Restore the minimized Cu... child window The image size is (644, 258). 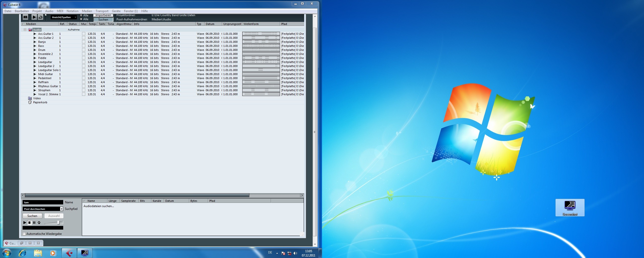point(21,243)
